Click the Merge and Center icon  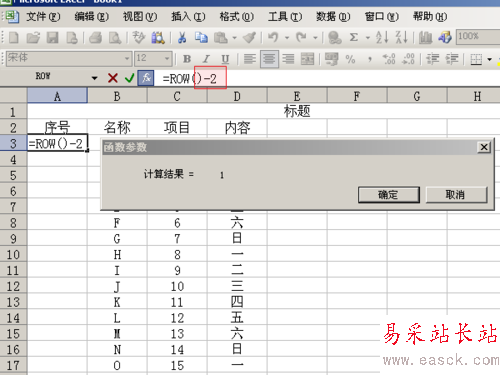(307, 59)
